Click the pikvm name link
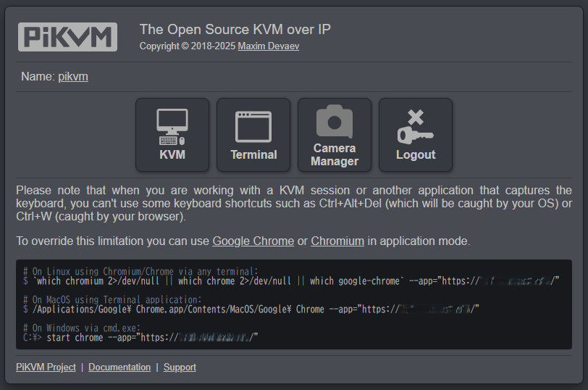 [73, 77]
